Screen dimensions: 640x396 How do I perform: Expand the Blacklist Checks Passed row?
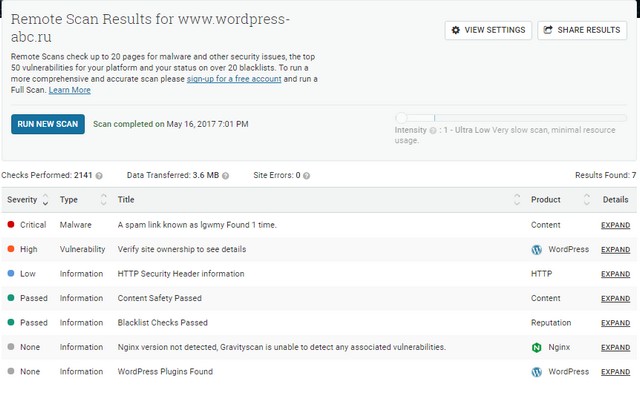coord(616,323)
